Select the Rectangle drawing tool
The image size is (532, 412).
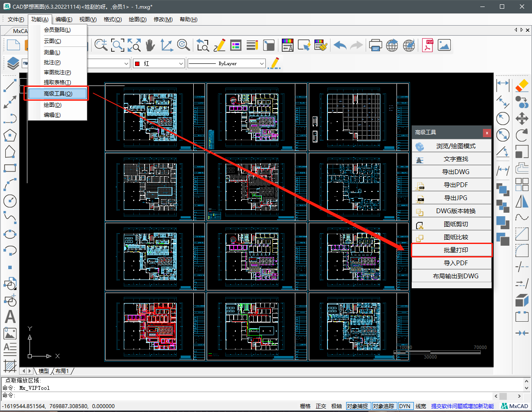pos(10,168)
